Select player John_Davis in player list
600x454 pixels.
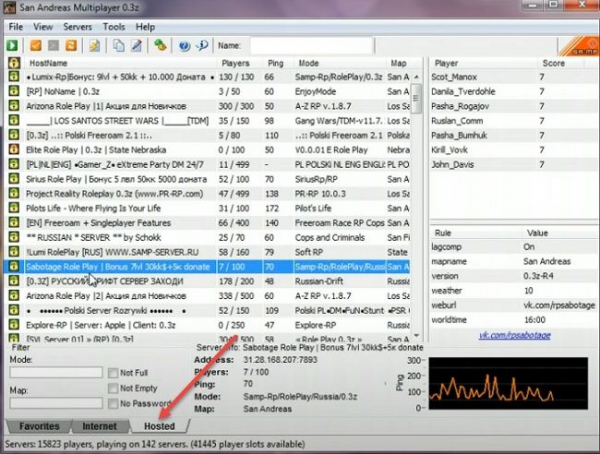coord(513,165)
